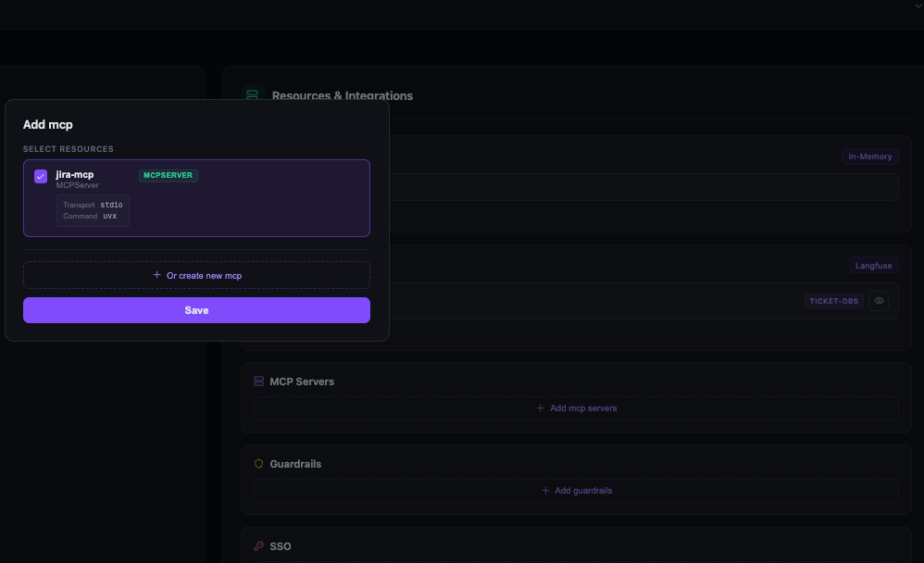The height and width of the screenshot is (563, 924).
Task: Click the Transport stdio tag
Action: coord(94,205)
